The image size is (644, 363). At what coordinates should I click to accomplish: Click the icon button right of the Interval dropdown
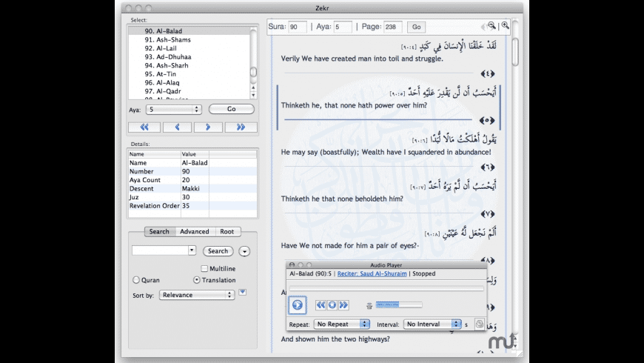[x=480, y=324]
